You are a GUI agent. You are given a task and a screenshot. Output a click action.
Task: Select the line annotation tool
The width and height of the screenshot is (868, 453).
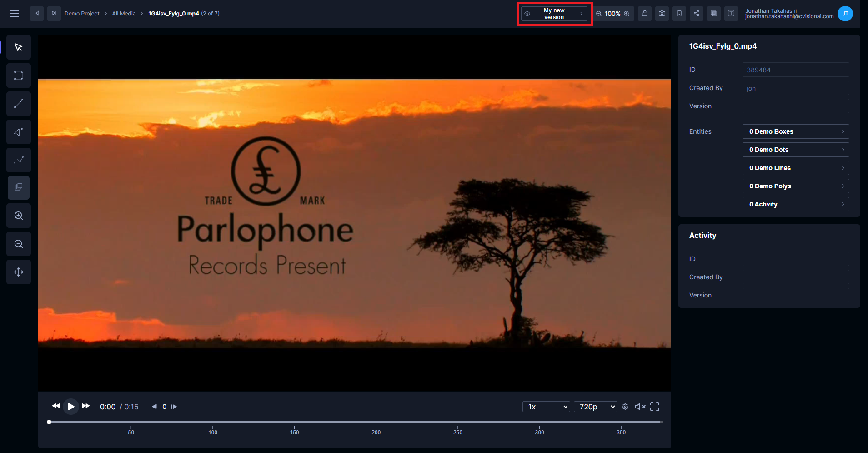(x=19, y=104)
